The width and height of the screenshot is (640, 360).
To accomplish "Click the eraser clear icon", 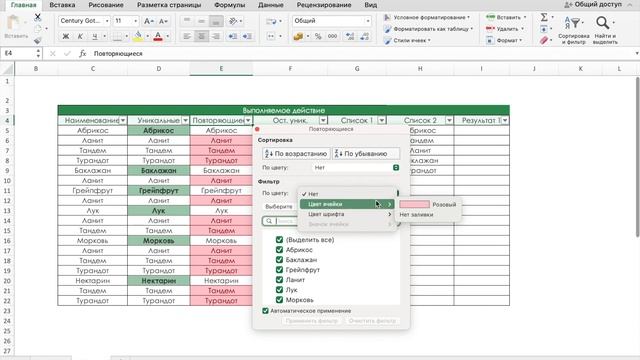I will (544, 40).
